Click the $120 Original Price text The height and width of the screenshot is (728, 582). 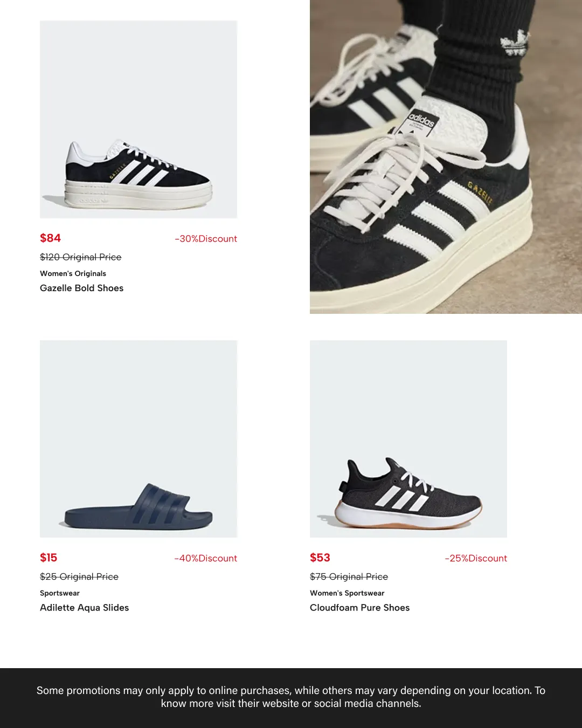click(81, 257)
